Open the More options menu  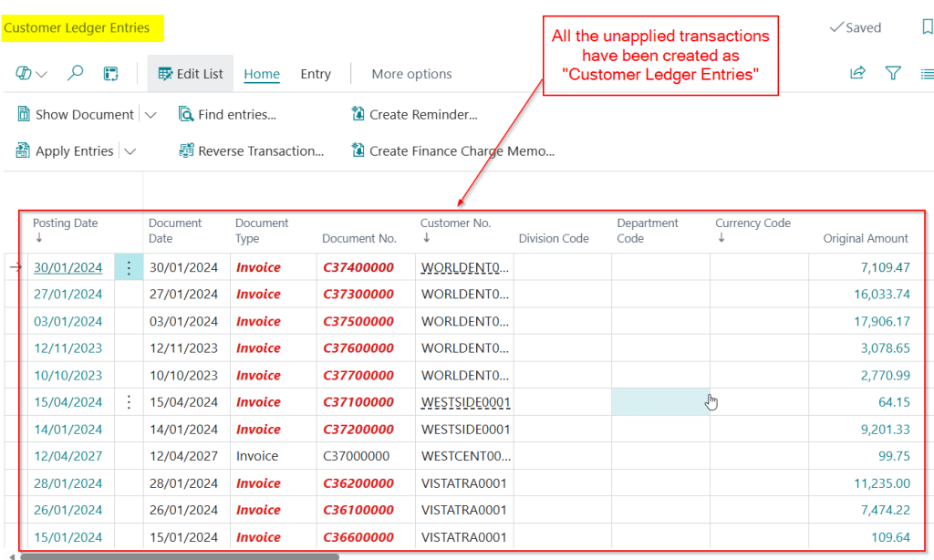[x=411, y=74]
